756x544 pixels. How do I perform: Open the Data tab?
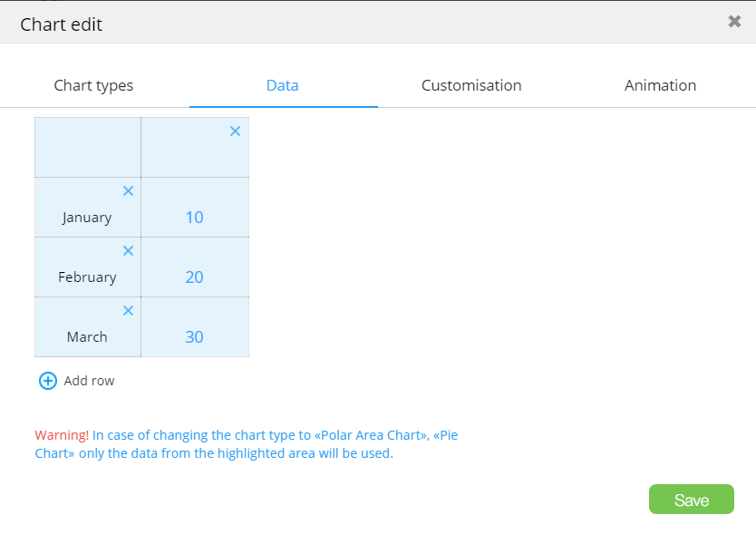[283, 86]
